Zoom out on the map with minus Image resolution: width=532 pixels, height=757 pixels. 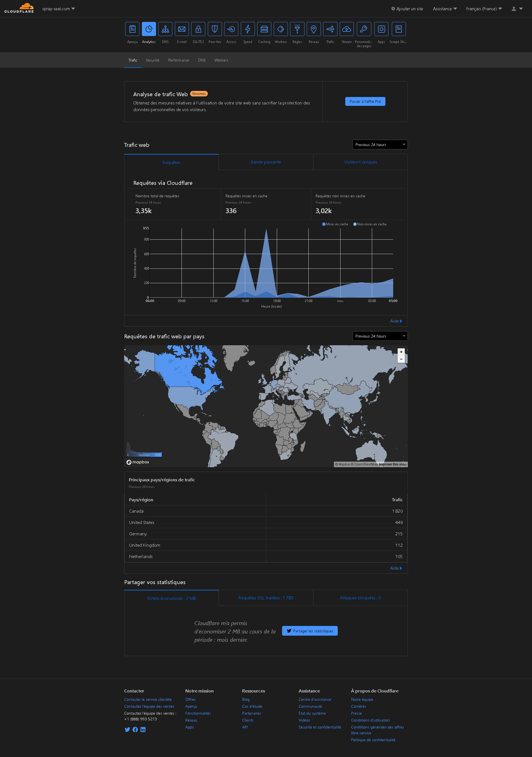point(401,359)
